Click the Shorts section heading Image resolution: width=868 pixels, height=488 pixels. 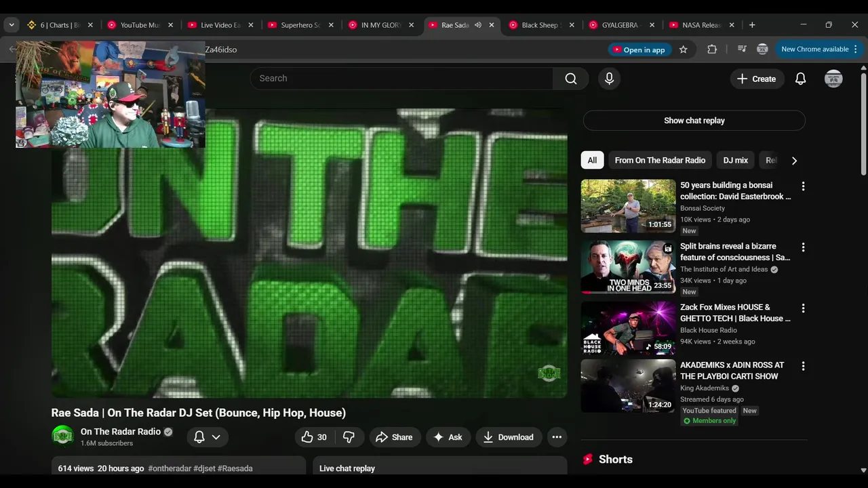tap(615, 460)
